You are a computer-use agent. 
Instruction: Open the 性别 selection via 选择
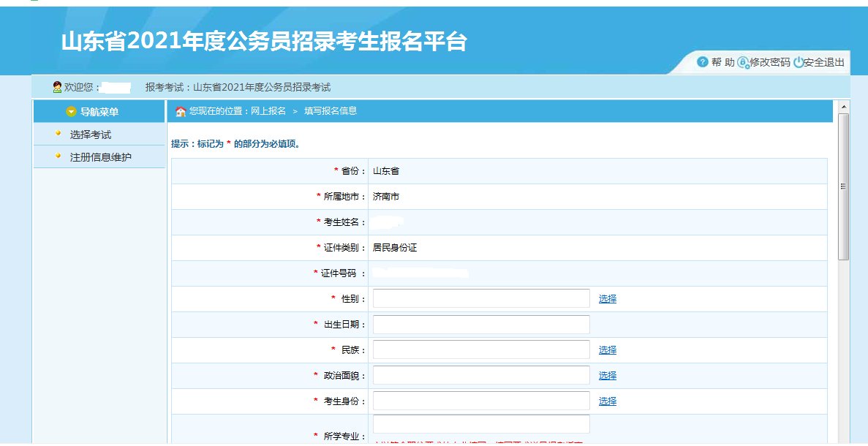coord(608,298)
